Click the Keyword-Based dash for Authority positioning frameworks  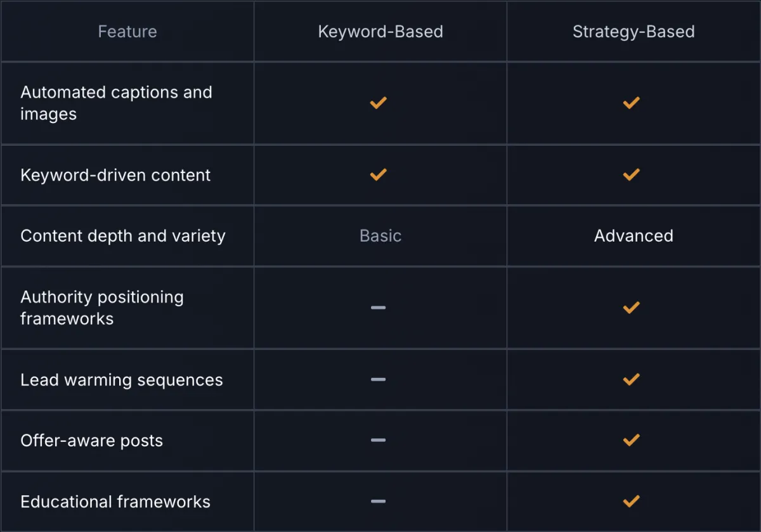click(x=379, y=308)
